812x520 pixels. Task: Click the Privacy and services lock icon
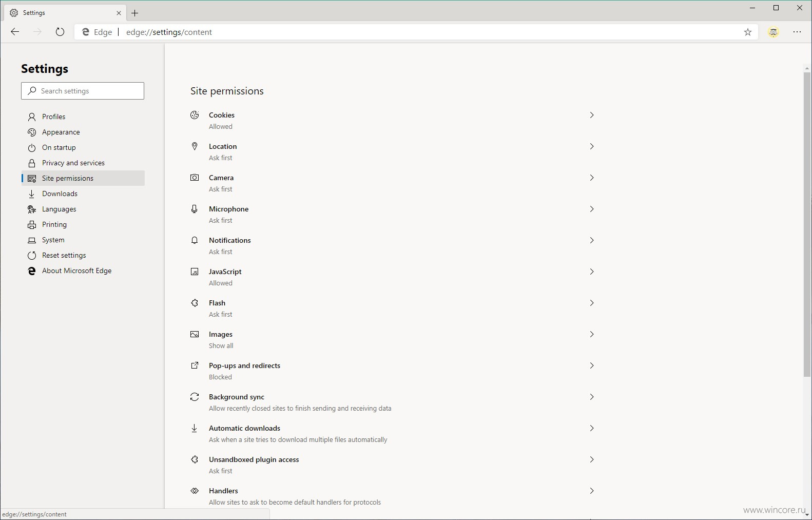click(32, 163)
